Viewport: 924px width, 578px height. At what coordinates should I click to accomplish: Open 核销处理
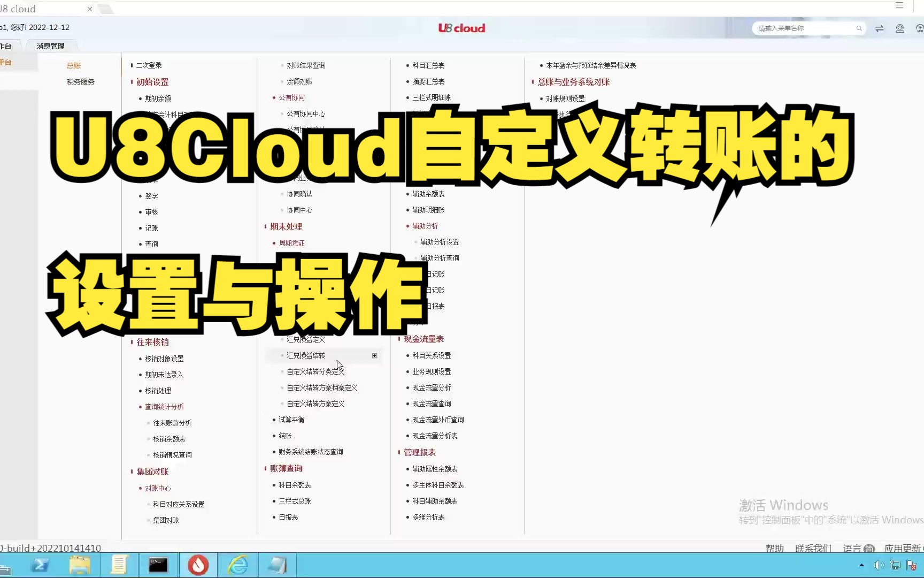pos(158,391)
